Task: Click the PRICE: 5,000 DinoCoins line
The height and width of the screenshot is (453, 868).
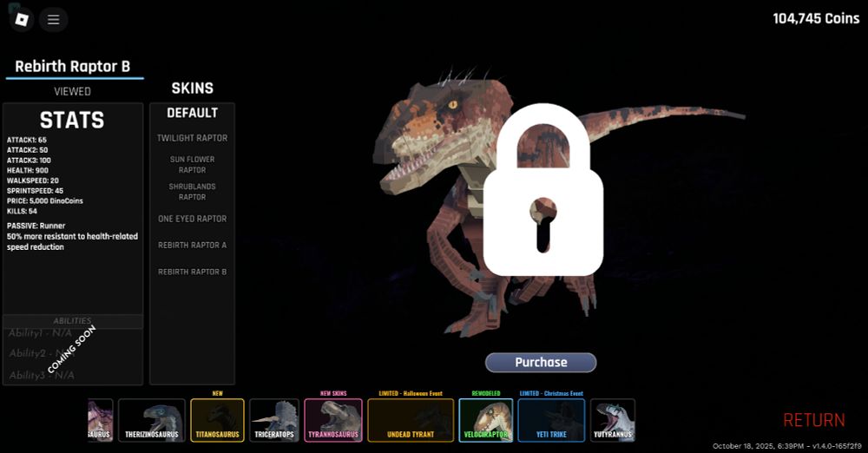Action: click(x=45, y=201)
